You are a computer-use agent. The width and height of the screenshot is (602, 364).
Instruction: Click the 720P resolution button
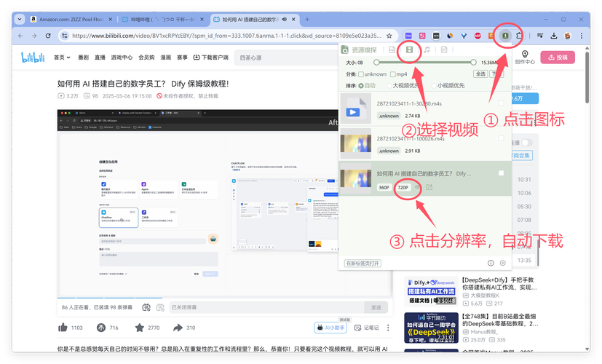(402, 188)
